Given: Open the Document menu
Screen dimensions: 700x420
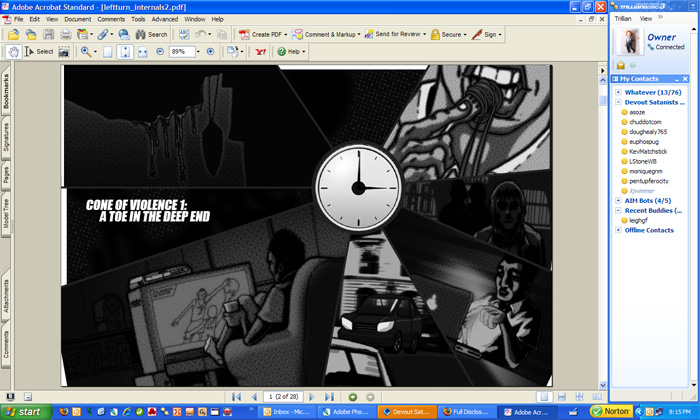Looking at the screenshot, I should (x=77, y=19).
